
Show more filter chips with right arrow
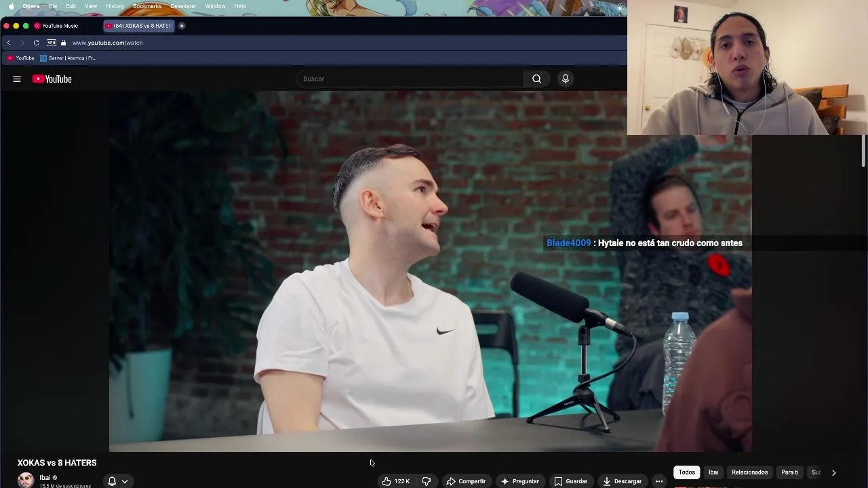[833, 472]
